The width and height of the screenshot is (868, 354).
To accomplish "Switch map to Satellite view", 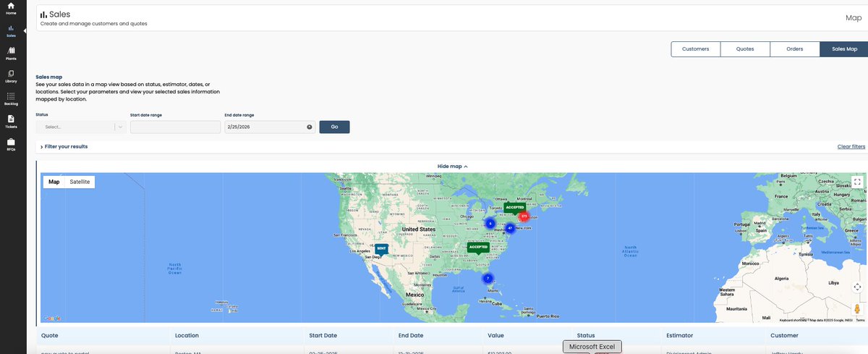I will 80,182.
